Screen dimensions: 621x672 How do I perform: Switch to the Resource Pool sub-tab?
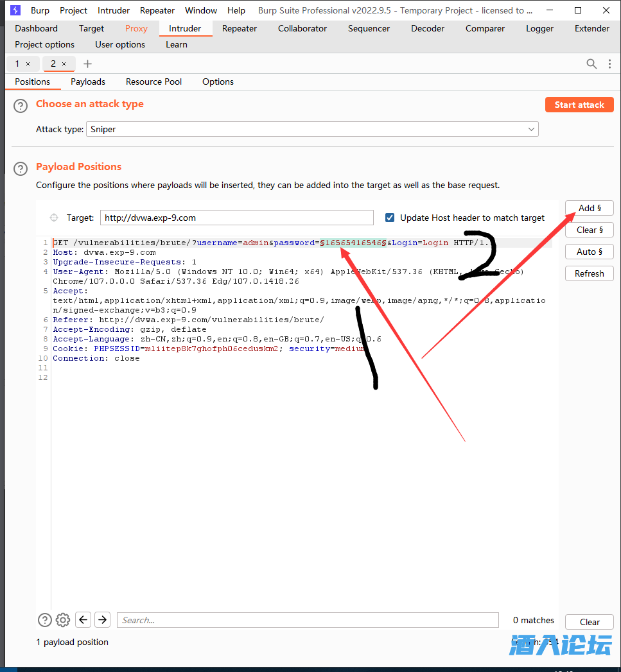(153, 82)
